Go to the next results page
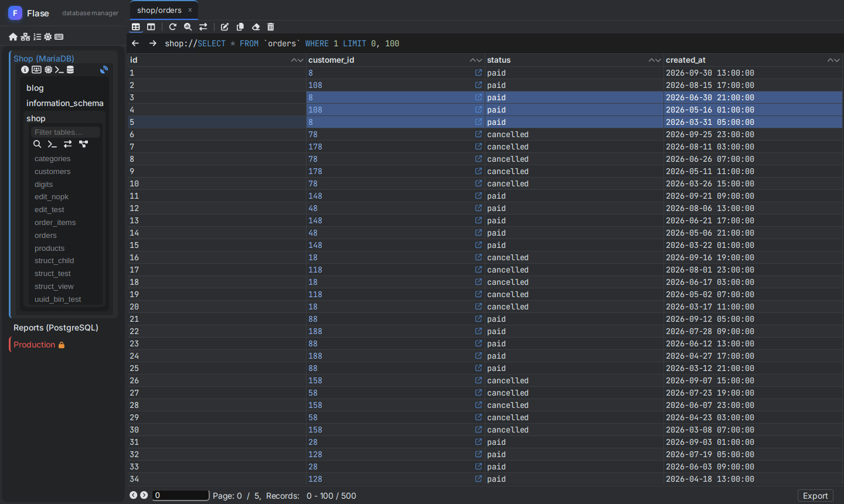Screen dimensions: 844x504 [x=144, y=495]
